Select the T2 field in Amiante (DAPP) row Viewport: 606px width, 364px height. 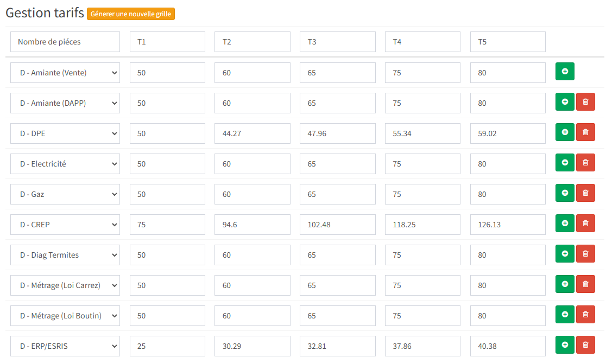coord(252,103)
